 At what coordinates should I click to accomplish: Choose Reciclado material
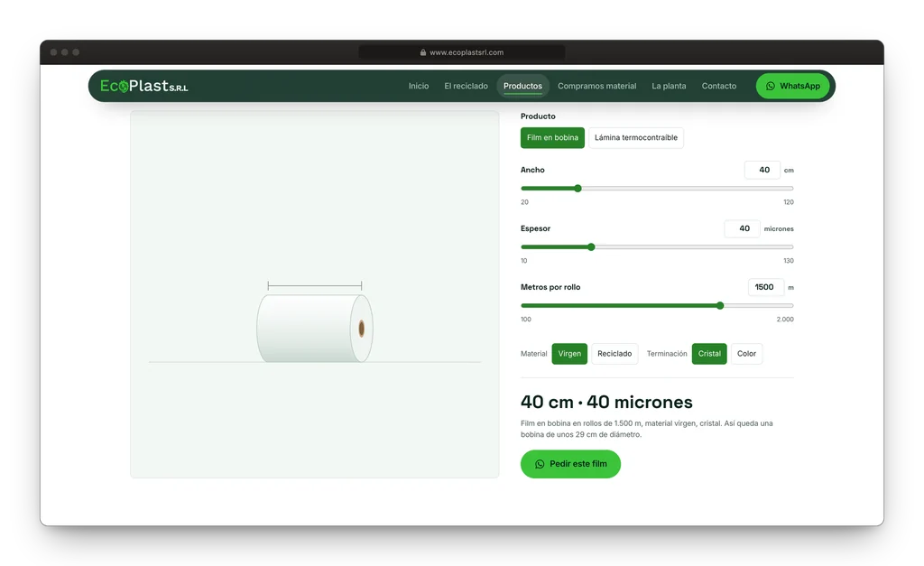click(x=614, y=354)
